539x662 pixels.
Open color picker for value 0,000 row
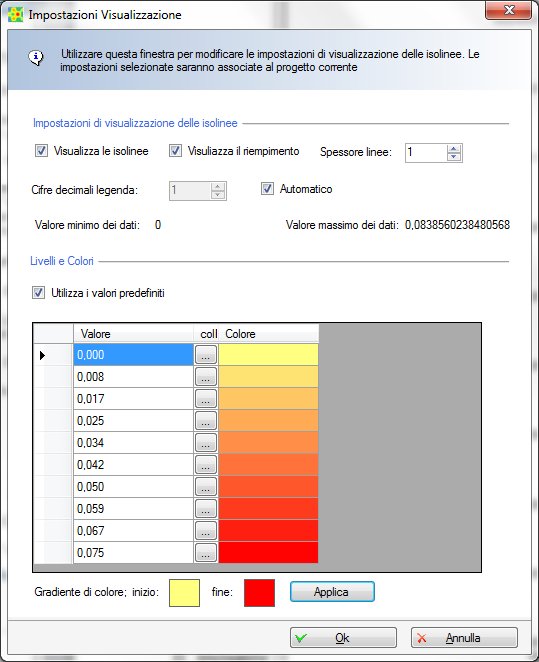[206, 355]
